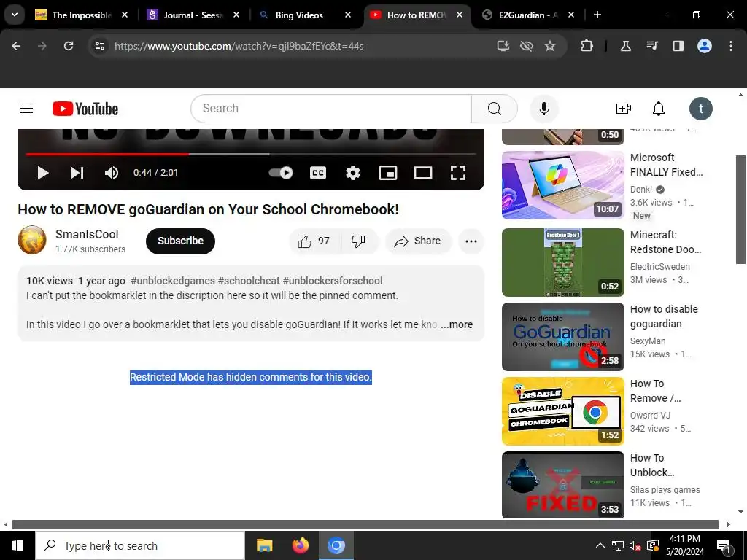Share this video
The image size is (747, 560).
click(x=417, y=241)
